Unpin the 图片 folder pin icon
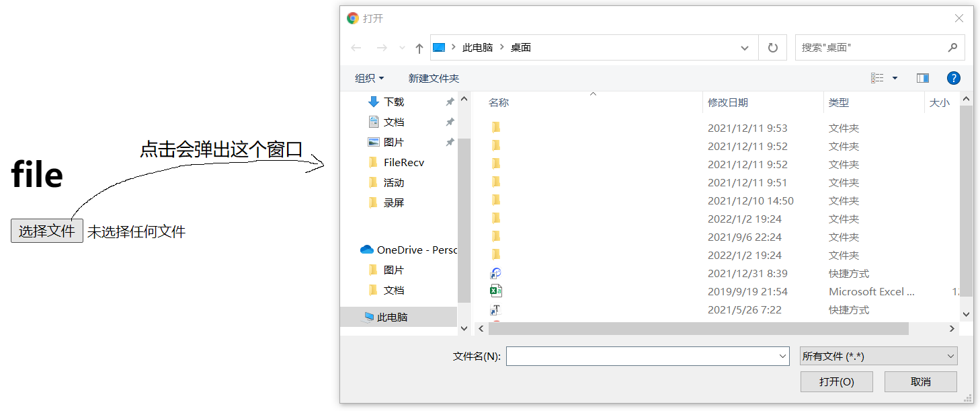The width and height of the screenshot is (980, 411). pos(451,141)
